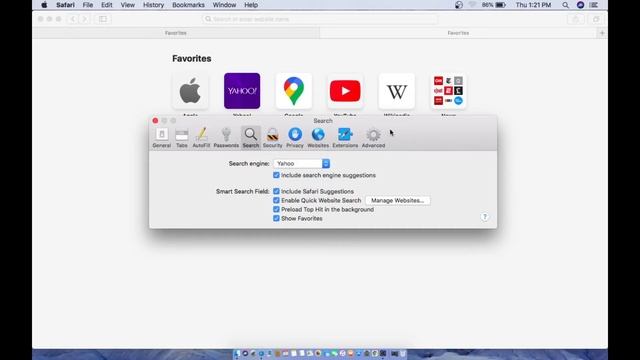Toggle Include search engine suggestions
This screenshot has height=360, width=640.
(276, 175)
